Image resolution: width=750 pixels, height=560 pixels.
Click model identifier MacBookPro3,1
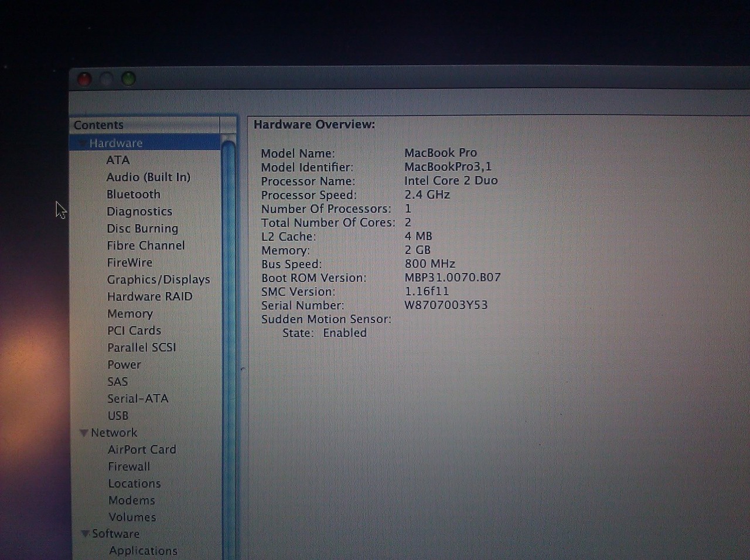coord(448,166)
